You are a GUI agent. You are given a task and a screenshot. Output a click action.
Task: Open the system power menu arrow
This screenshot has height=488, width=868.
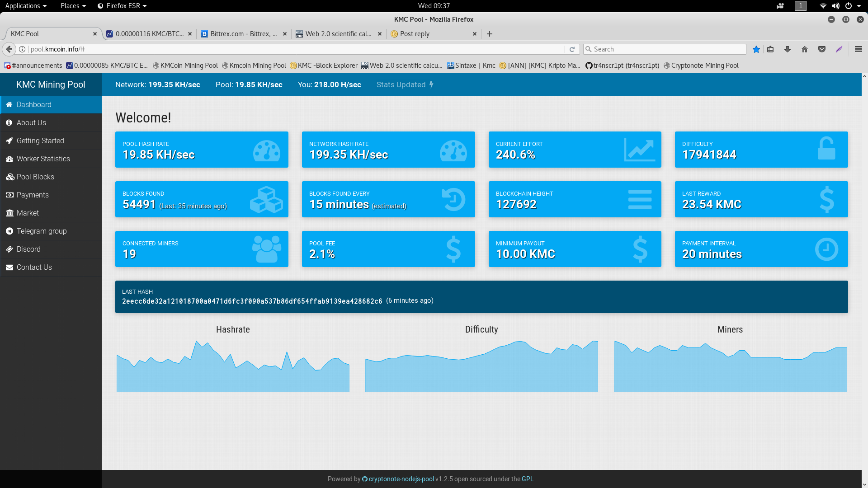[x=859, y=6]
